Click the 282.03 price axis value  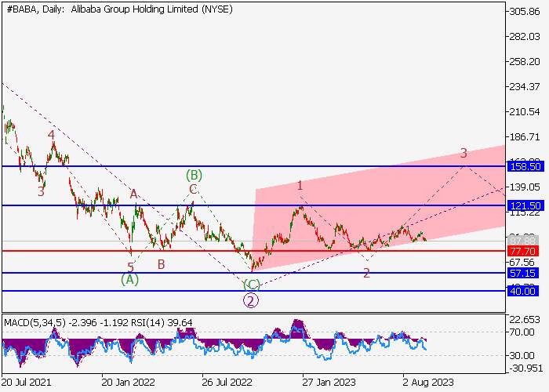tap(525, 37)
